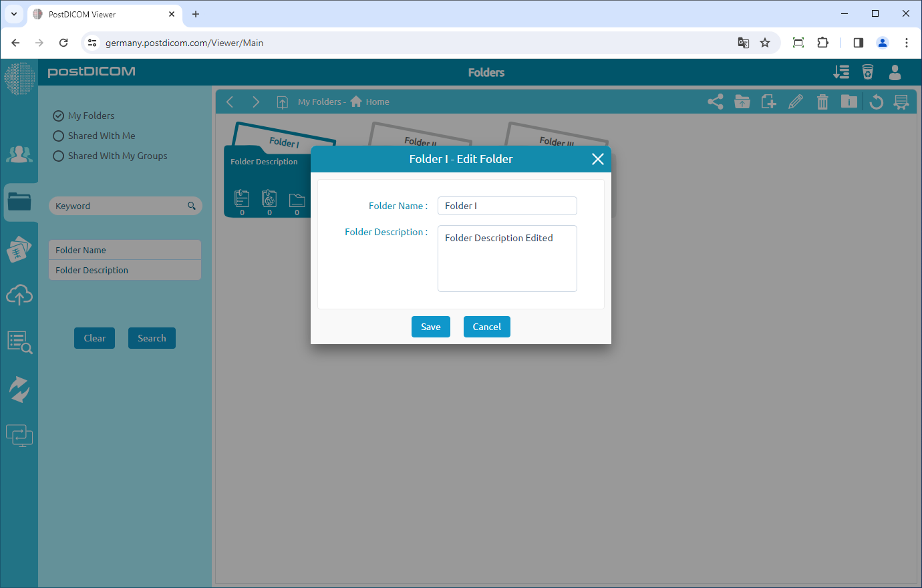Cancel the Edit Folder dialog
Image resolution: width=922 pixels, height=588 pixels.
pos(486,327)
